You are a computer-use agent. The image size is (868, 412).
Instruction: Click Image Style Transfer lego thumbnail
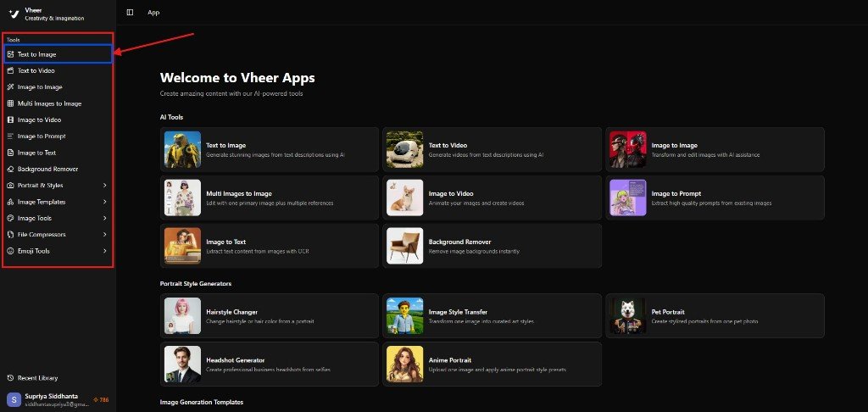(x=404, y=315)
